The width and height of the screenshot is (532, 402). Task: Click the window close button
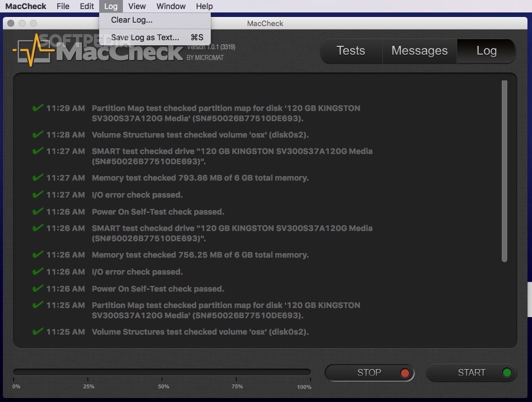pyautogui.click(x=11, y=23)
